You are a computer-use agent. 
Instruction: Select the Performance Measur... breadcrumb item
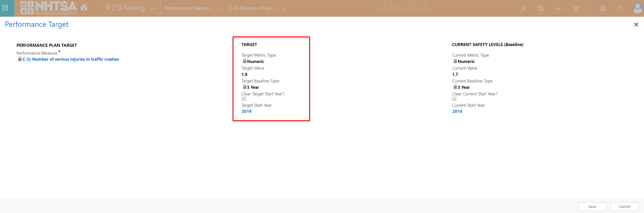click(x=189, y=8)
